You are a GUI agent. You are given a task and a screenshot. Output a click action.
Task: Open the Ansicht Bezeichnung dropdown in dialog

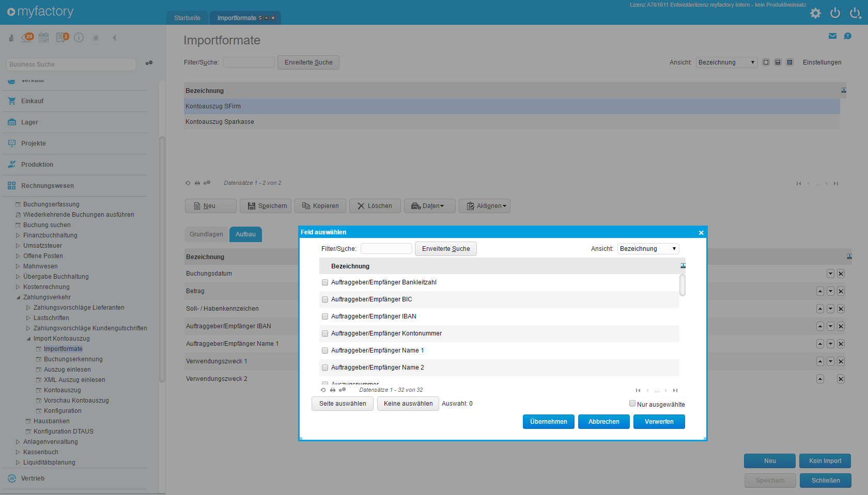click(648, 248)
